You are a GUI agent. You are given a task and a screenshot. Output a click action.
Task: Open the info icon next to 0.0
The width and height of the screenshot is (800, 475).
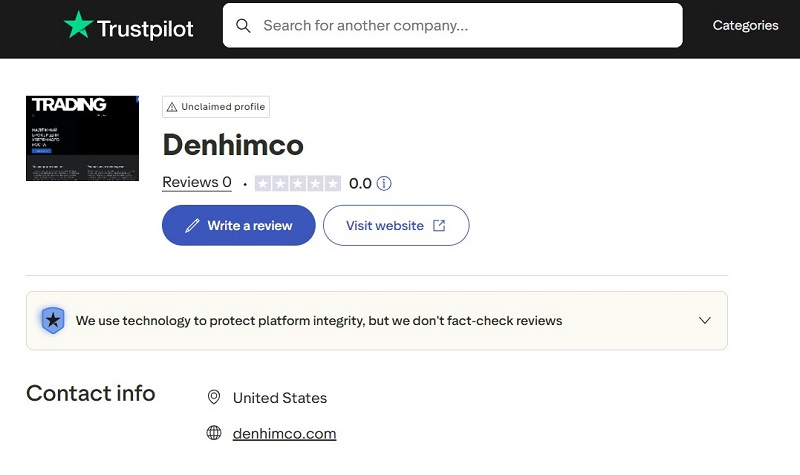pyautogui.click(x=384, y=183)
